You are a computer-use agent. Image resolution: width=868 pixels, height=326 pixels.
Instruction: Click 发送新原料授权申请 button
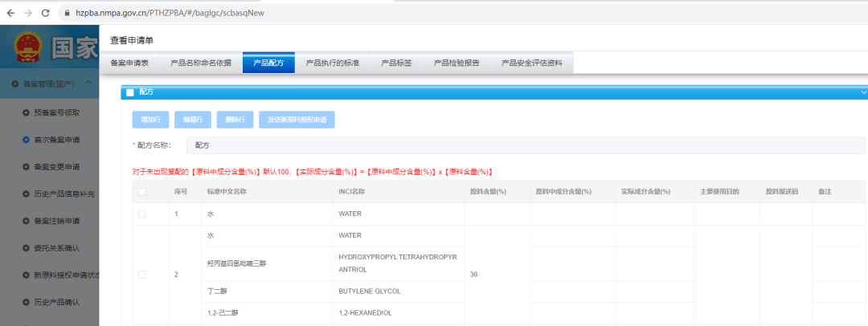coord(297,120)
